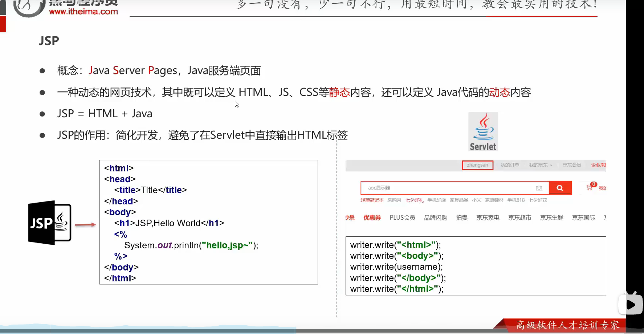Click the bilibili TV play icon
The width and height of the screenshot is (644, 334).
(631, 304)
